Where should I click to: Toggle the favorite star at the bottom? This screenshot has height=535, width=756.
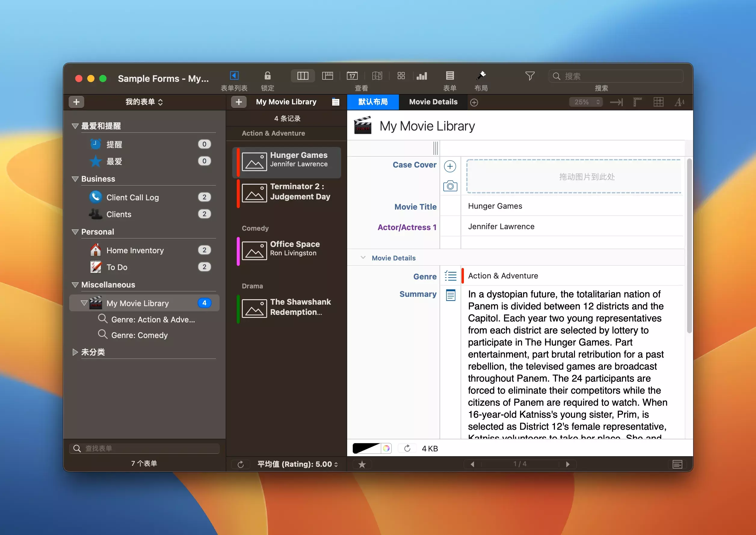coord(362,464)
